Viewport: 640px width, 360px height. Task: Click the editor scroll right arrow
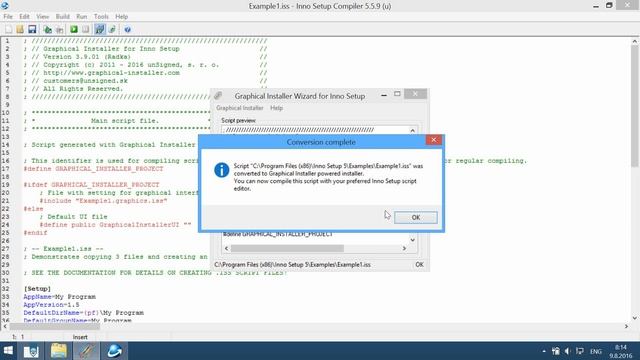626,327
